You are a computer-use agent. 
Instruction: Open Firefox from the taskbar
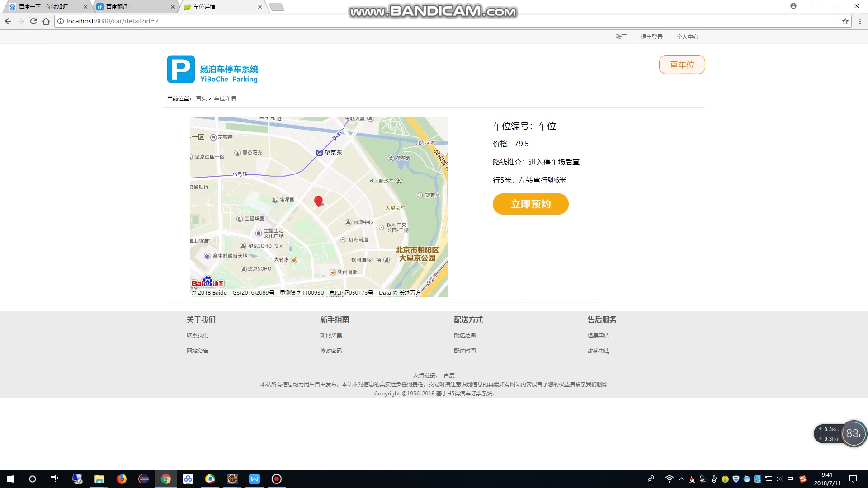[x=122, y=479]
